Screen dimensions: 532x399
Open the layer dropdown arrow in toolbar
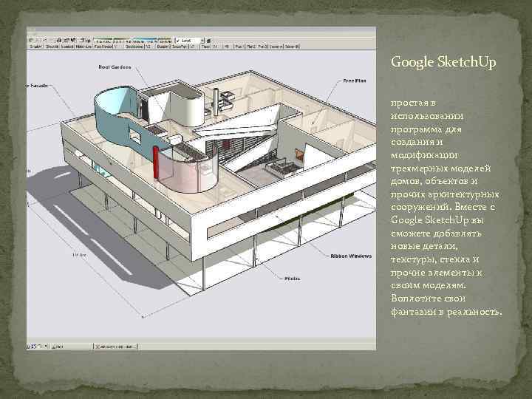coord(202,41)
